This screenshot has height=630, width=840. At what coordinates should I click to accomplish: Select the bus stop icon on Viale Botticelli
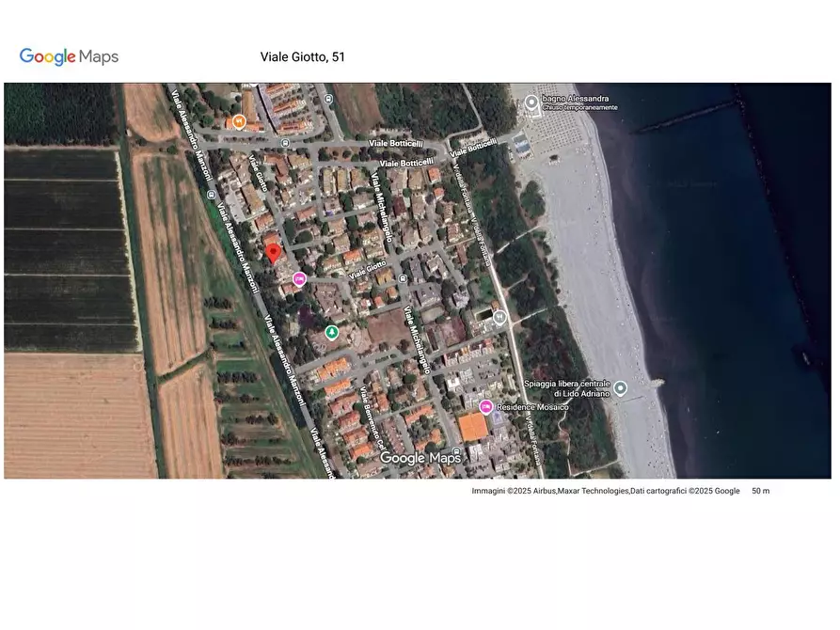283,143
